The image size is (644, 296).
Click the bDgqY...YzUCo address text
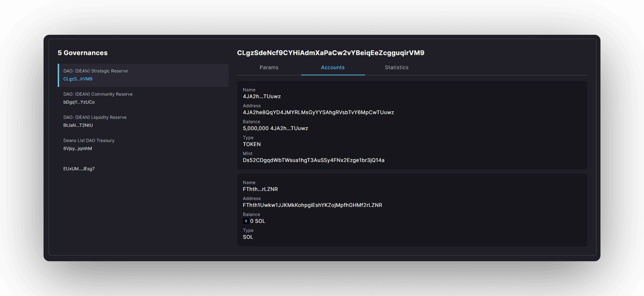tap(79, 102)
